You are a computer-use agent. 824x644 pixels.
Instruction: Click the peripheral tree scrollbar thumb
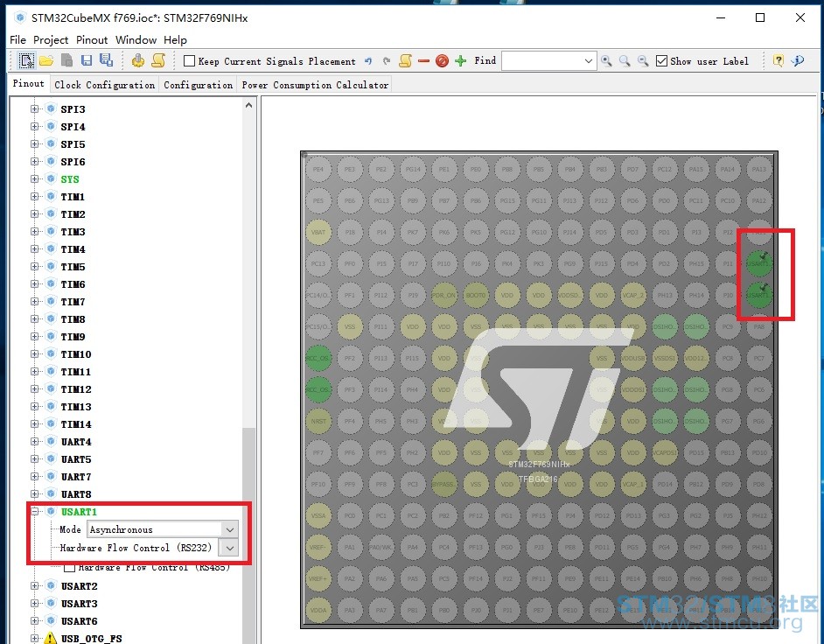click(248, 534)
